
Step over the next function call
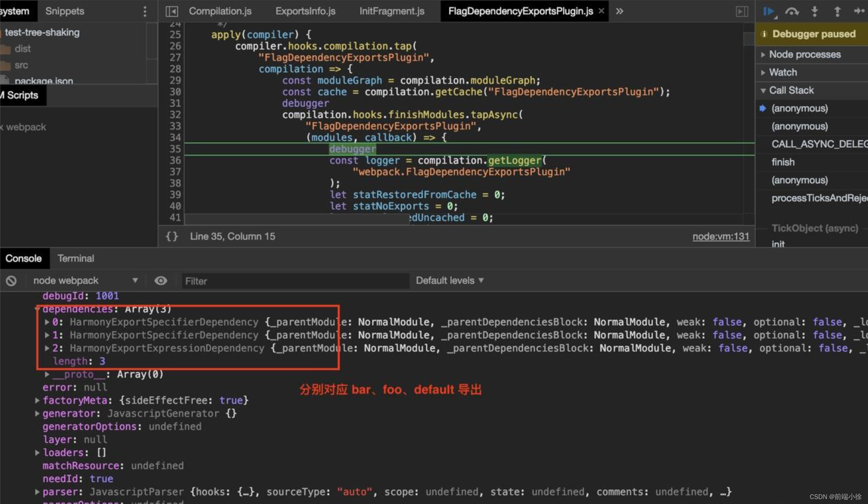click(x=792, y=11)
